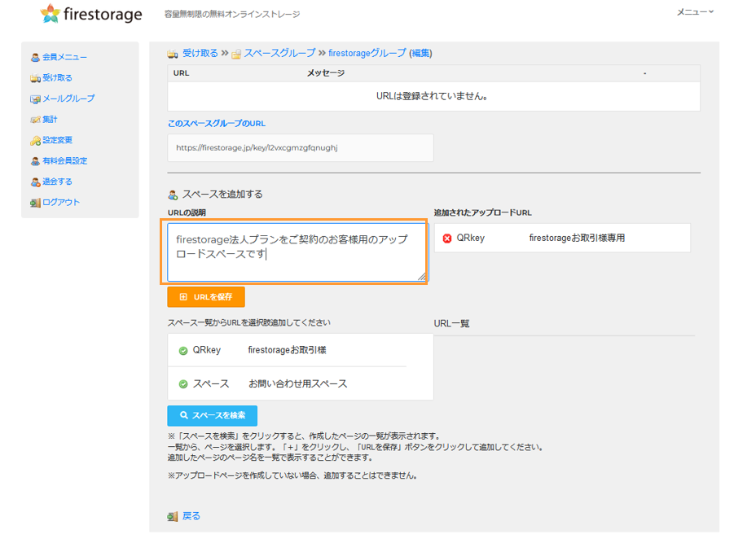Click the スペースを追加する person icon
Screen dimensions: 756x543
173,195
